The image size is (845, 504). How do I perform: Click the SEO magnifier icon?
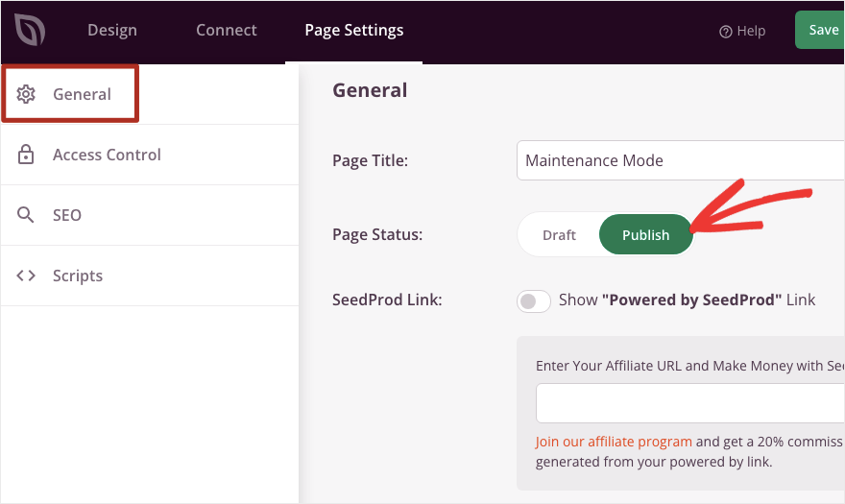(25, 214)
